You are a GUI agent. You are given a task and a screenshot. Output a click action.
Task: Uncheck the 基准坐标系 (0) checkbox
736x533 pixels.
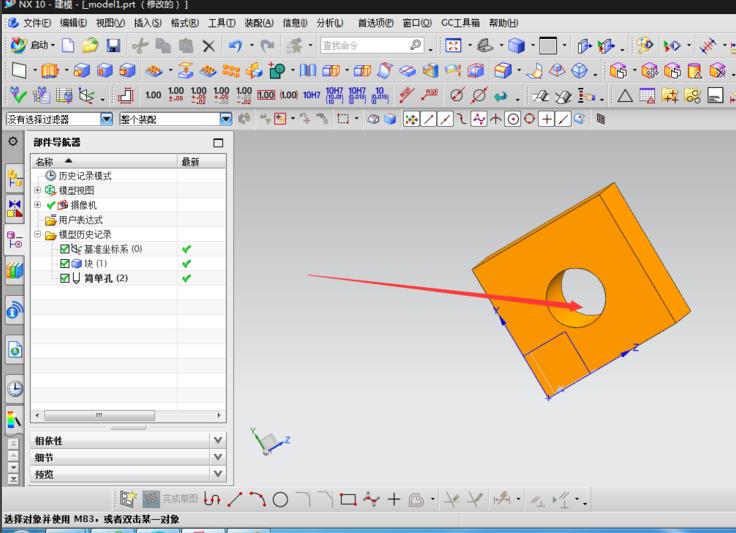(65, 249)
